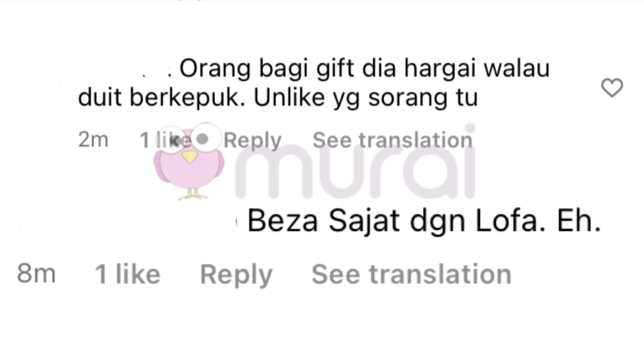Click the word "Beza" starting the second comment
The image size is (644, 345).
[283, 220]
